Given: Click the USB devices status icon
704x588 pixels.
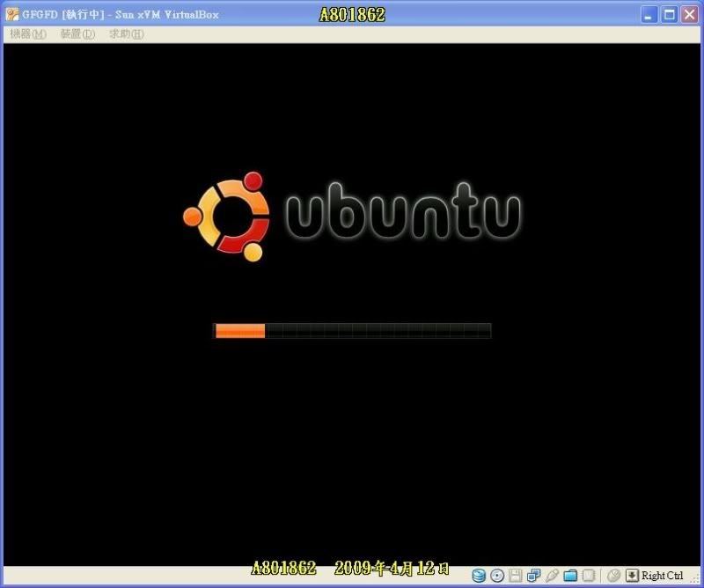Looking at the screenshot, I should (x=553, y=576).
